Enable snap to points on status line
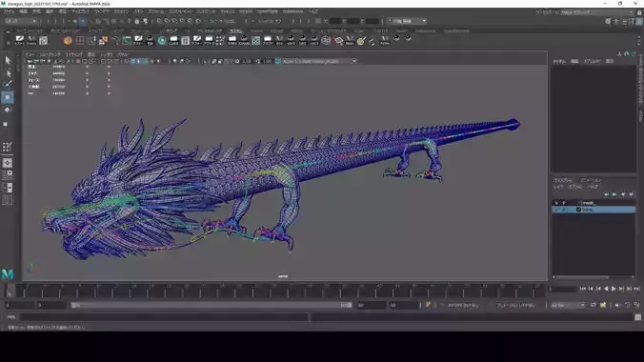The image size is (644, 362). tap(175, 21)
